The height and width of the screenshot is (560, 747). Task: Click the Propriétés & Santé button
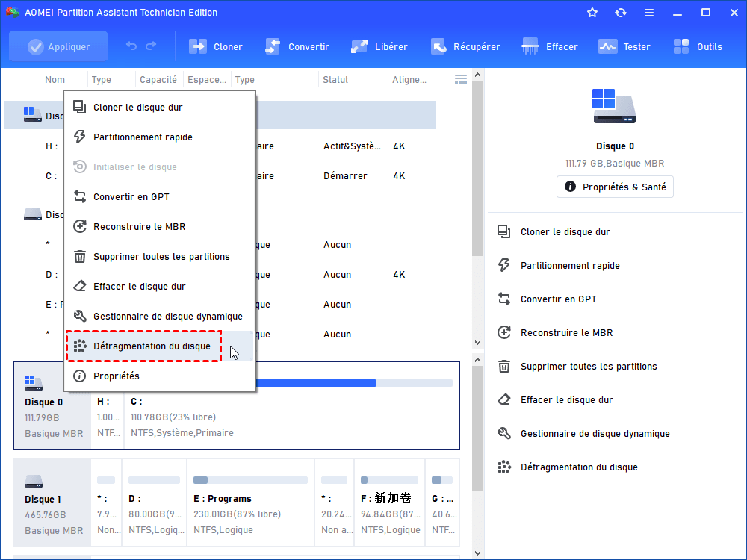(615, 187)
